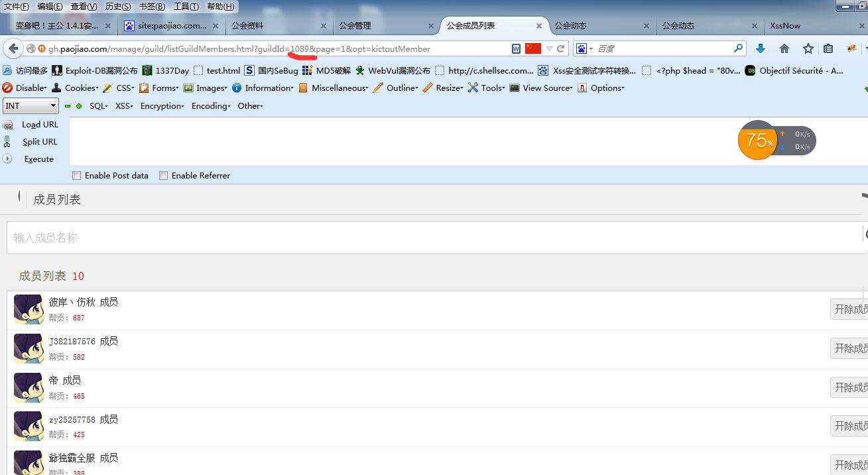868x475 pixels.
Task: Go to the browser home page icon
Action: [x=784, y=48]
